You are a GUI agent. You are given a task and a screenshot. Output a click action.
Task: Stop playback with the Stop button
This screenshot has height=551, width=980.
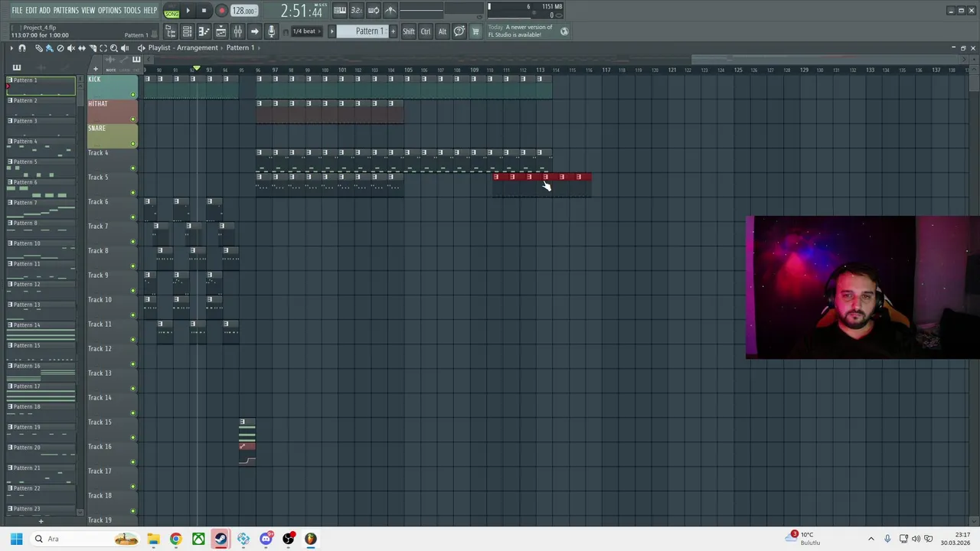[x=204, y=11]
